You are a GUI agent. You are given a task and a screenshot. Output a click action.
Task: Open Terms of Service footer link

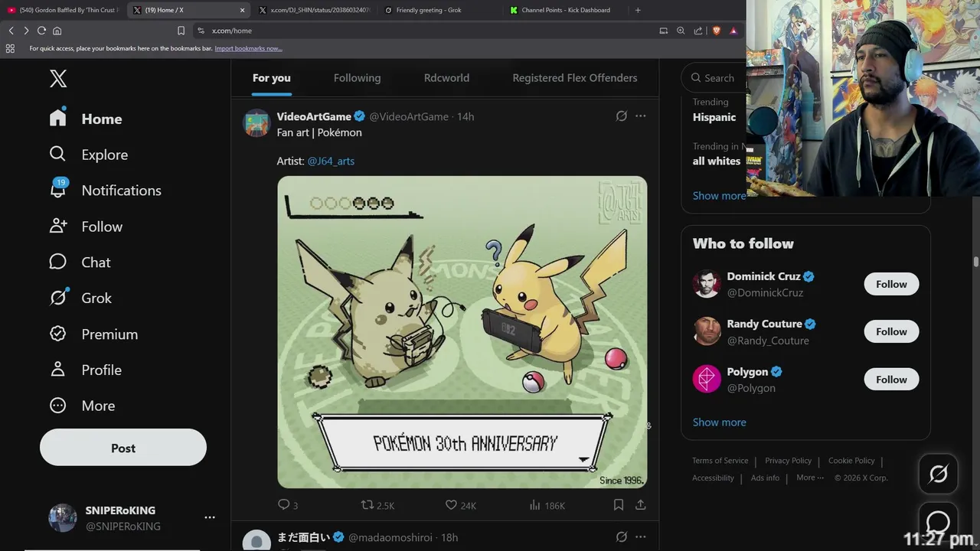tap(720, 461)
